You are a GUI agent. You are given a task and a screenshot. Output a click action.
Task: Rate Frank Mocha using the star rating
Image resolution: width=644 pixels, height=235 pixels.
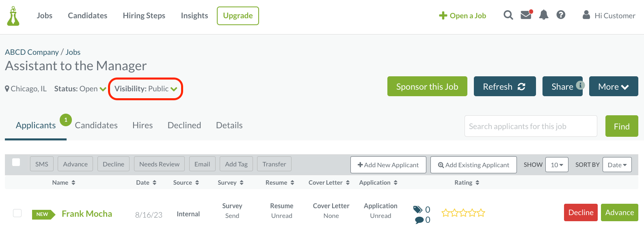463,212
